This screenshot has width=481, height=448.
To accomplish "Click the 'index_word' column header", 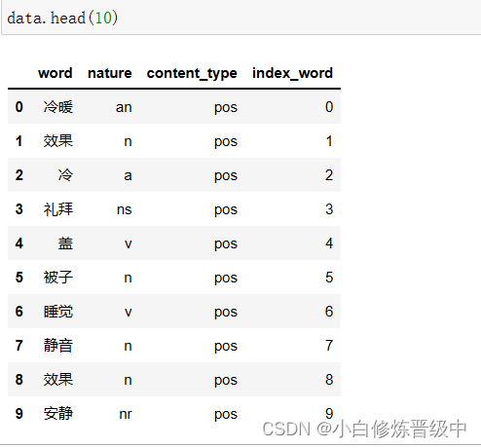I will tap(292, 73).
